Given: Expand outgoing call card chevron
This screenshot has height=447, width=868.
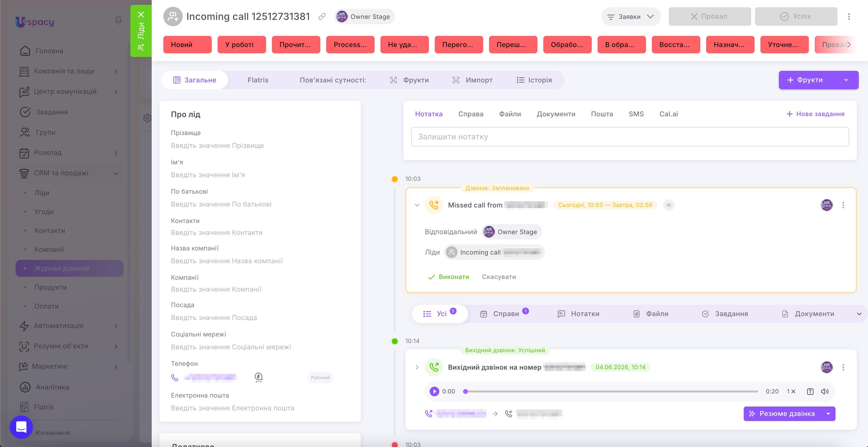Looking at the screenshot, I should [x=417, y=367].
